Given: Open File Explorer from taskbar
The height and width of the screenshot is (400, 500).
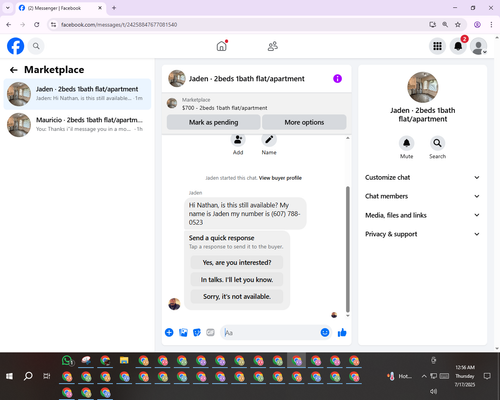Looking at the screenshot, I should [x=124, y=361].
